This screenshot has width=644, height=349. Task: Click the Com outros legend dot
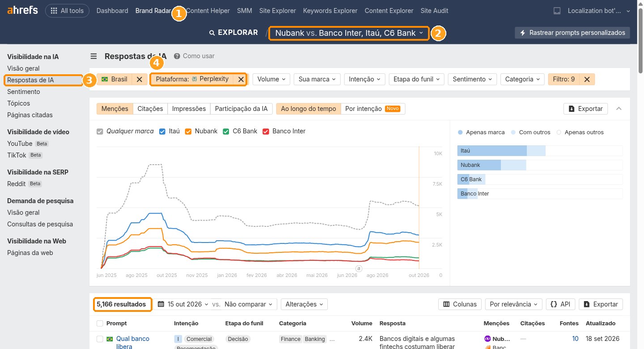513,132
